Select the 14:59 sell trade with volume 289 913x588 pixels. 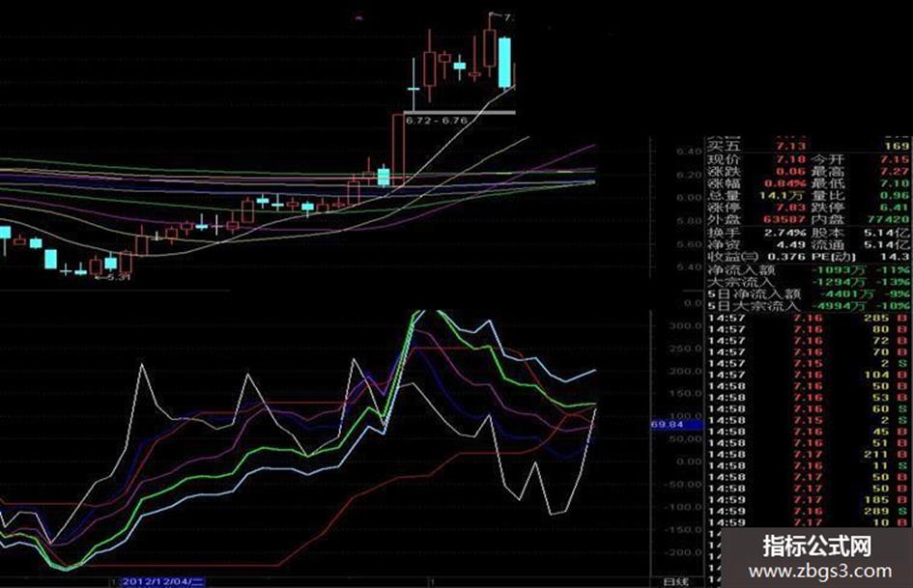pos(809,511)
